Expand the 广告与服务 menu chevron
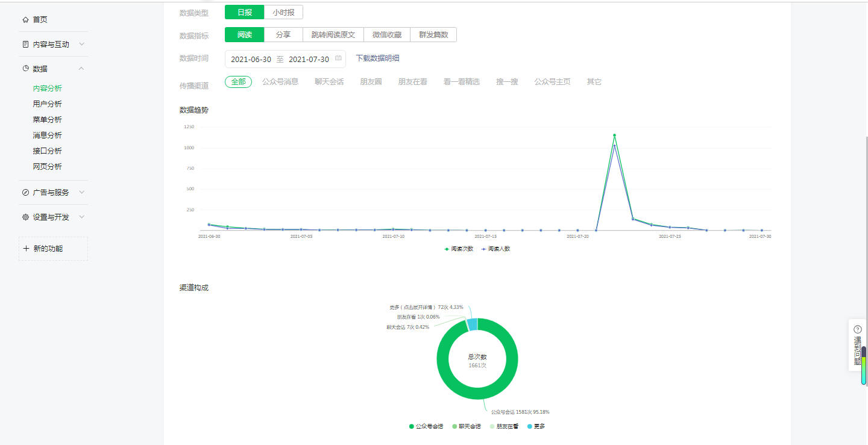Image resolution: width=868 pixels, height=445 pixels. tap(82, 193)
